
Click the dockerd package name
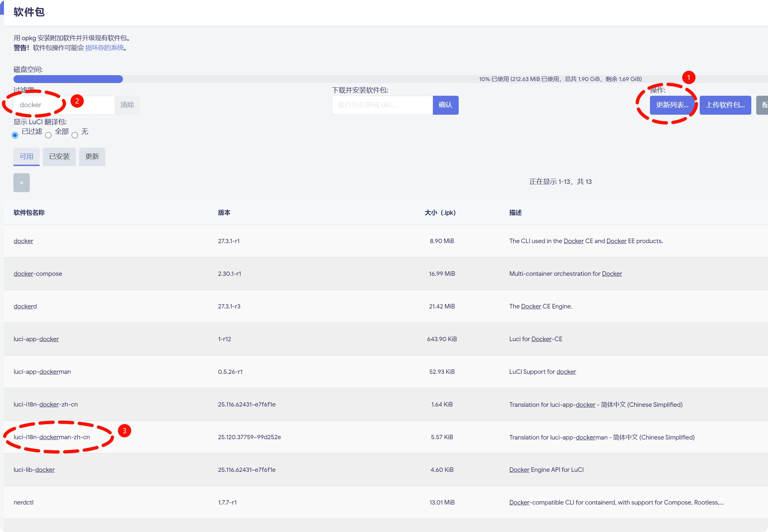(25, 306)
